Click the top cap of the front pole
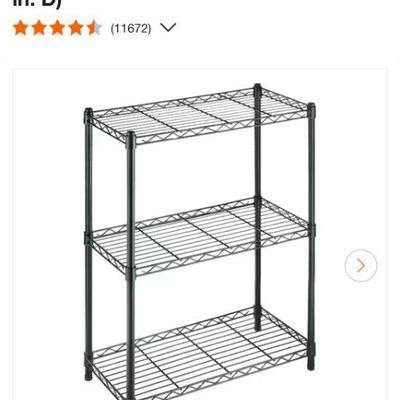 [x=131, y=139]
